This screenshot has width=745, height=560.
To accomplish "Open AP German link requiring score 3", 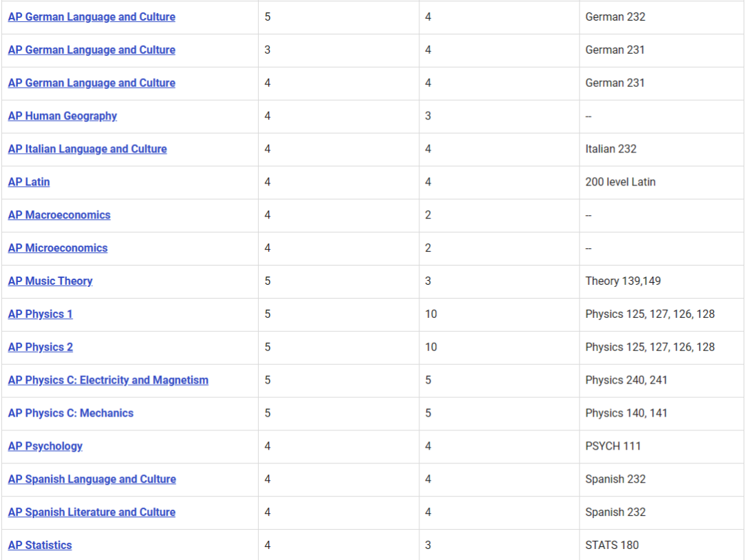I will tap(92, 50).
